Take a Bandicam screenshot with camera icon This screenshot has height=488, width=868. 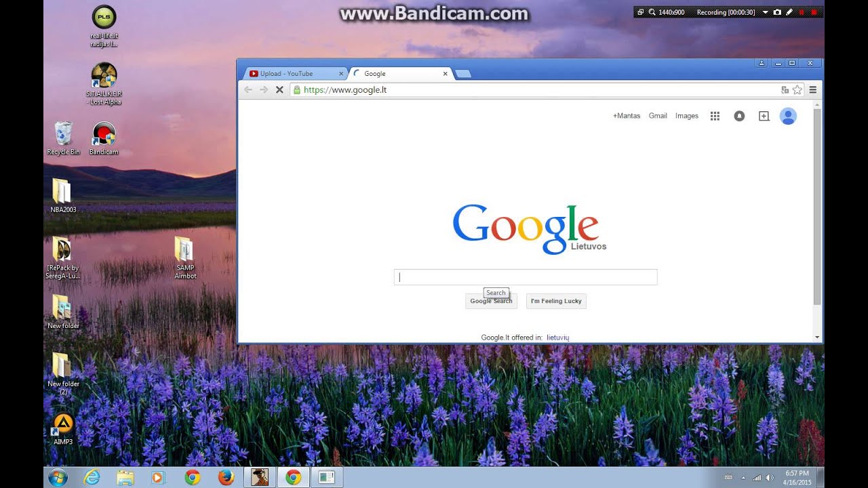click(777, 12)
